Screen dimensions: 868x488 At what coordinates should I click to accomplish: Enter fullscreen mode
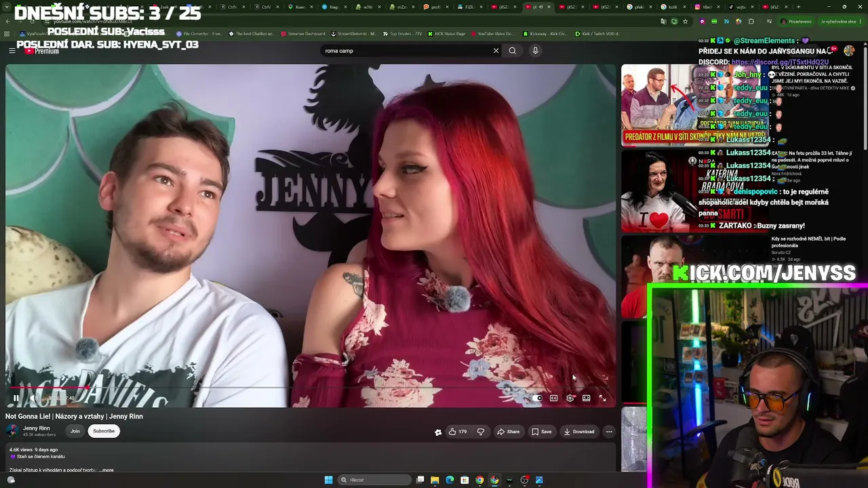[602, 398]
